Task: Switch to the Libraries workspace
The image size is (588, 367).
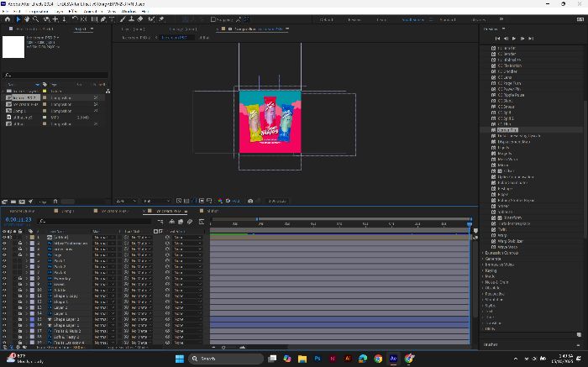Action: pyautogui.click(x=479, y=19)
